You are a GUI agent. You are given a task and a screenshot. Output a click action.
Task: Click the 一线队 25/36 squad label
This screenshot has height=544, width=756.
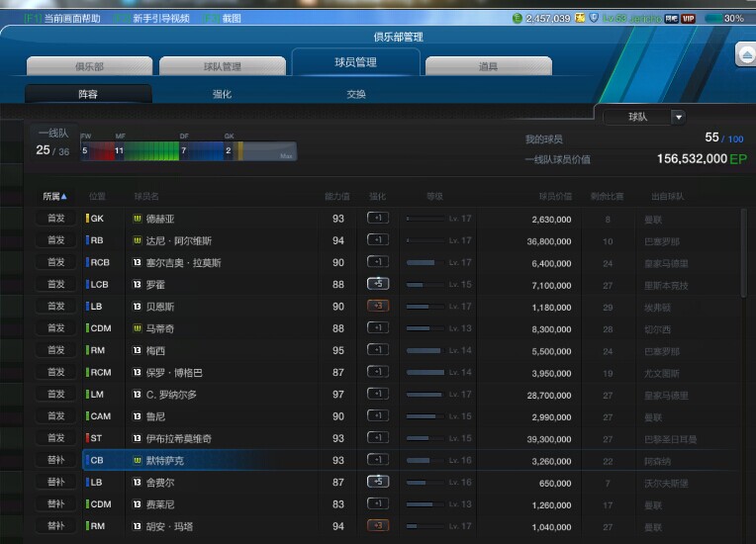53,142
